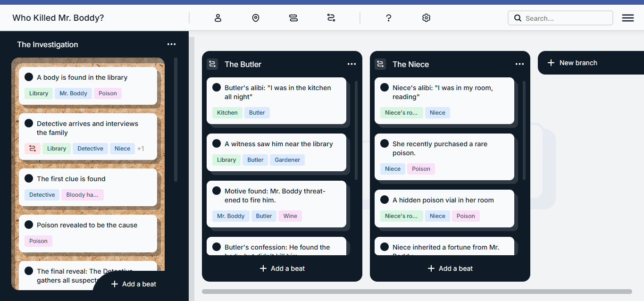Toggle the circle on 'A body is found in the library'
The height and width of the screenshot is (301, 644).
(x=29, y=77)
